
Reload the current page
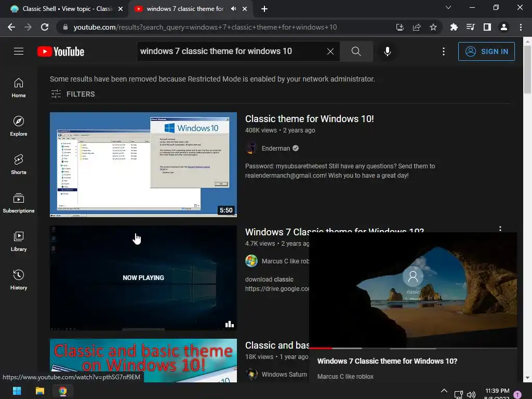[45, 27]
